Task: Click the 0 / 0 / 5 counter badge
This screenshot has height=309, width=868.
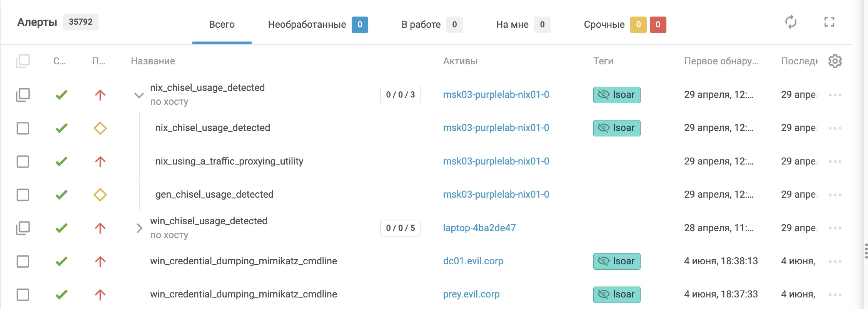Action: 400,228
